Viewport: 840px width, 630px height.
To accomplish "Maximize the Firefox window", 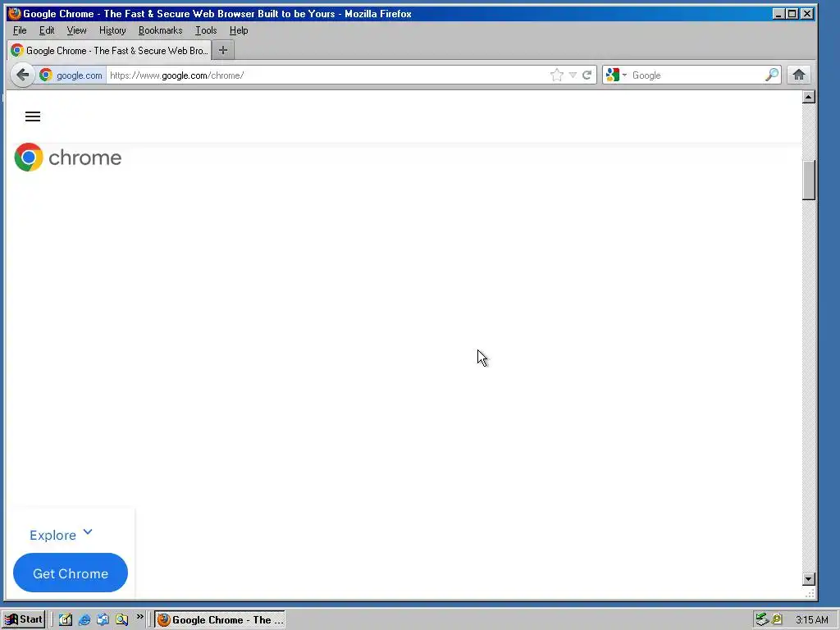I will coord(792,13).
